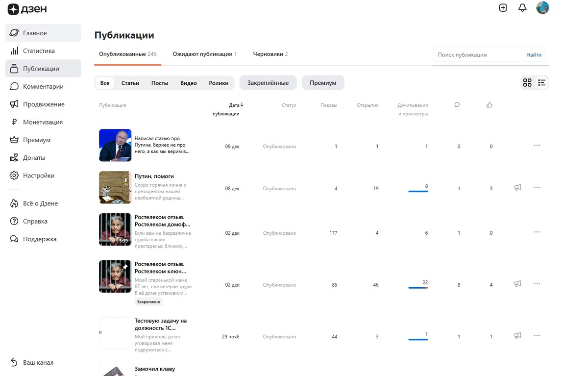Click the Закреплено badge
This screenshot has height=376, width=588.
tap(148, 302)
